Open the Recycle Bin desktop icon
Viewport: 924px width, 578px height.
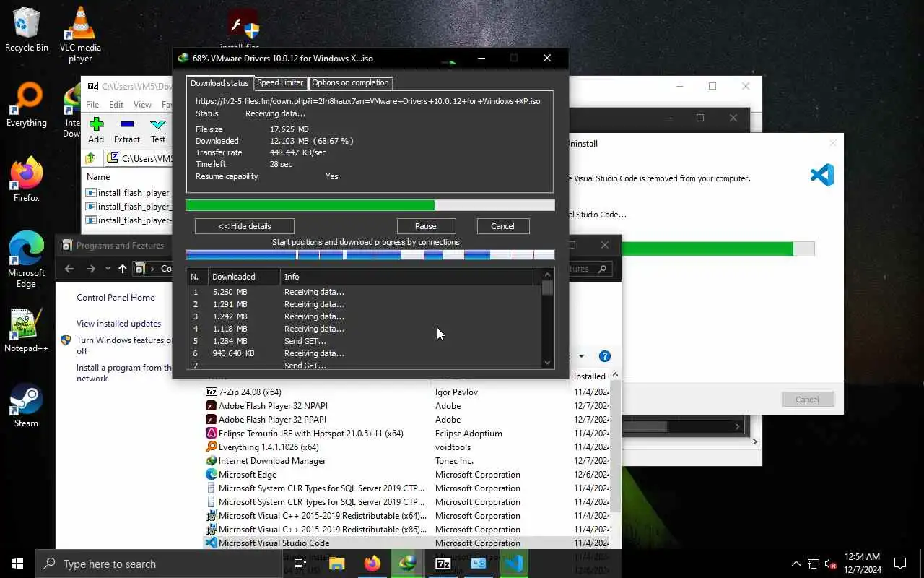(27, 30)
